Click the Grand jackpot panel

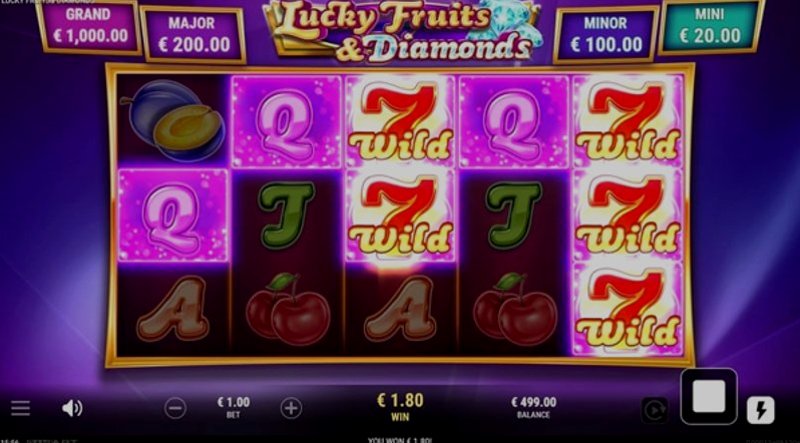tap(89, 26)
